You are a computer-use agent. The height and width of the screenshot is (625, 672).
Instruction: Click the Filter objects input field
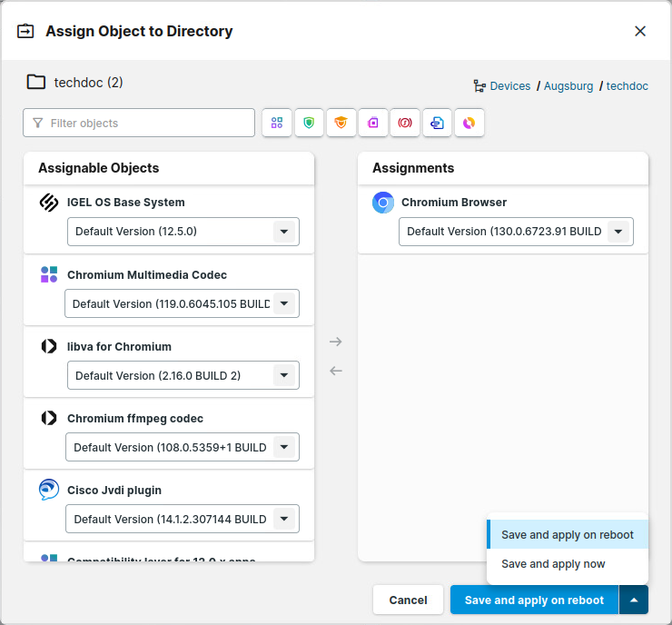click(145, 123)
